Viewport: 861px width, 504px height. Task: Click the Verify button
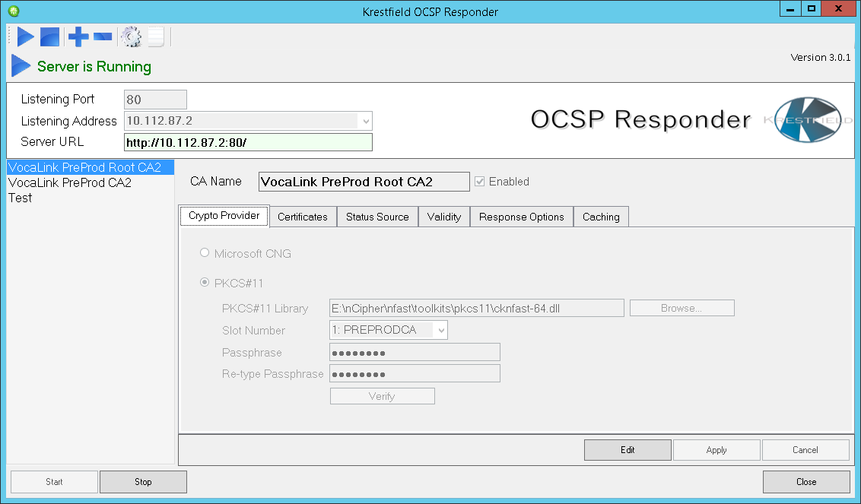coord(382,395)
